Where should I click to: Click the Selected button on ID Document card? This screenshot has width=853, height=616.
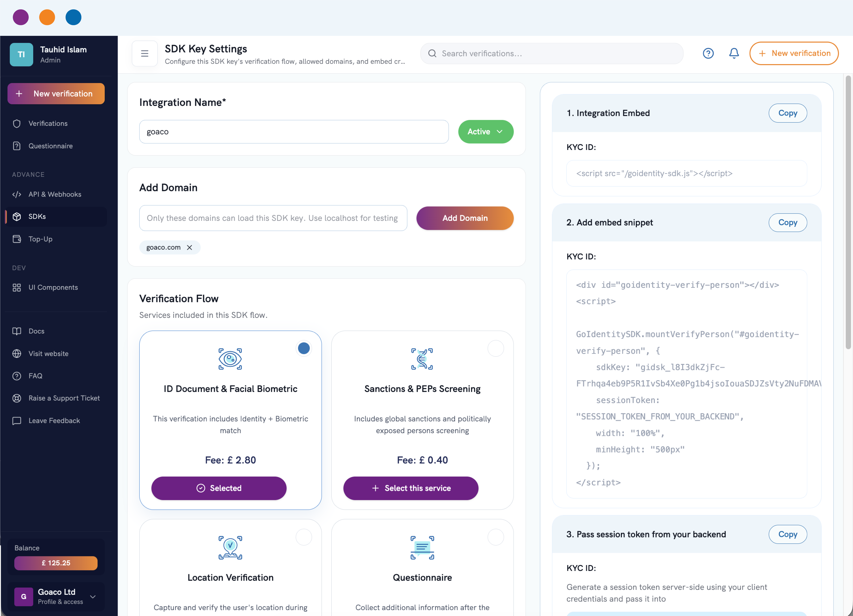[x=219, y=488]
